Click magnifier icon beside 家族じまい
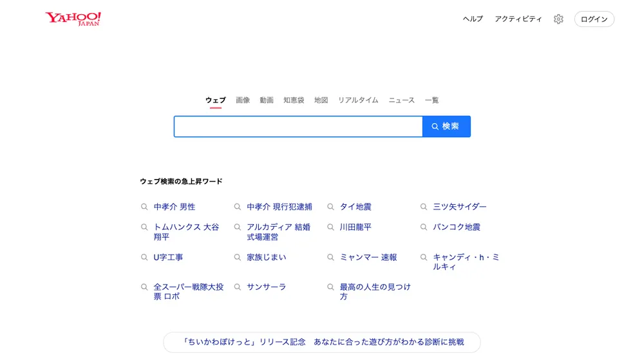The image size is (644, 362). pyautogui.click(x=238, y=258)
